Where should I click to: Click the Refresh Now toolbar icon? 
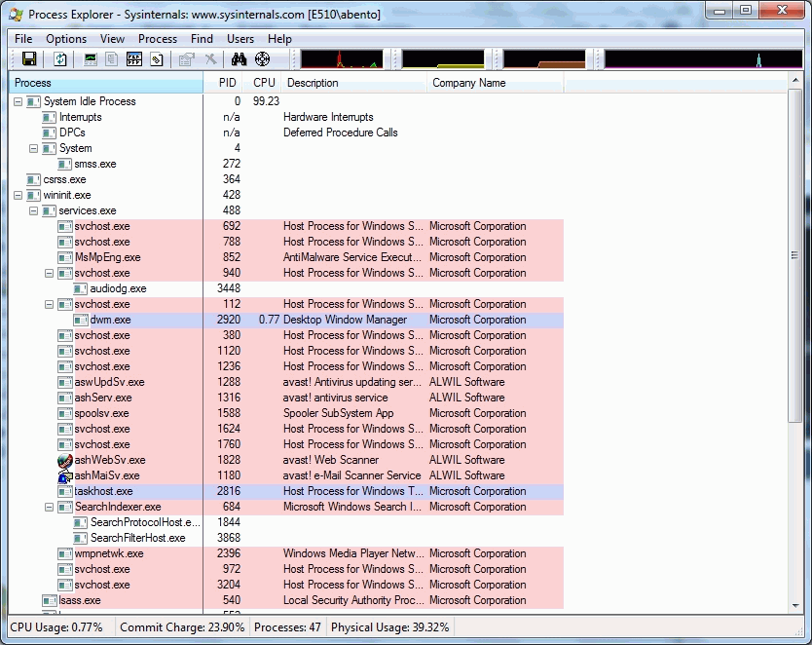point(60,58)
